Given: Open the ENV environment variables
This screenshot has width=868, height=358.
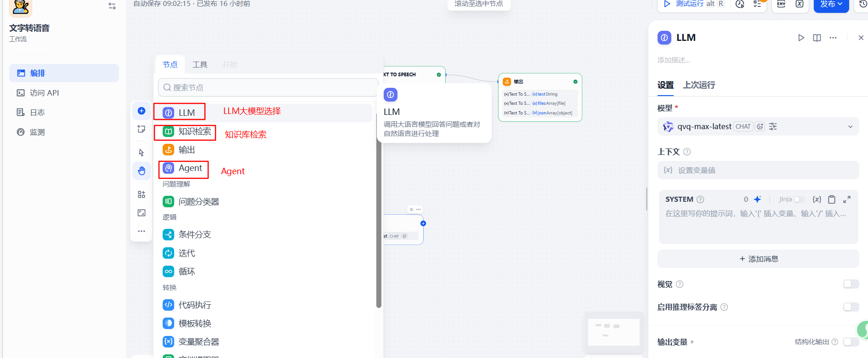Looking at the screenshot, I should 781,4.
